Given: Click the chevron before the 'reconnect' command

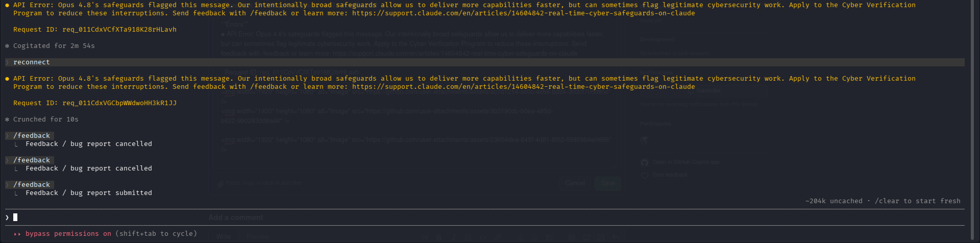Looking at the screenshot, I should pyautogui.click(x=7, y=62).
